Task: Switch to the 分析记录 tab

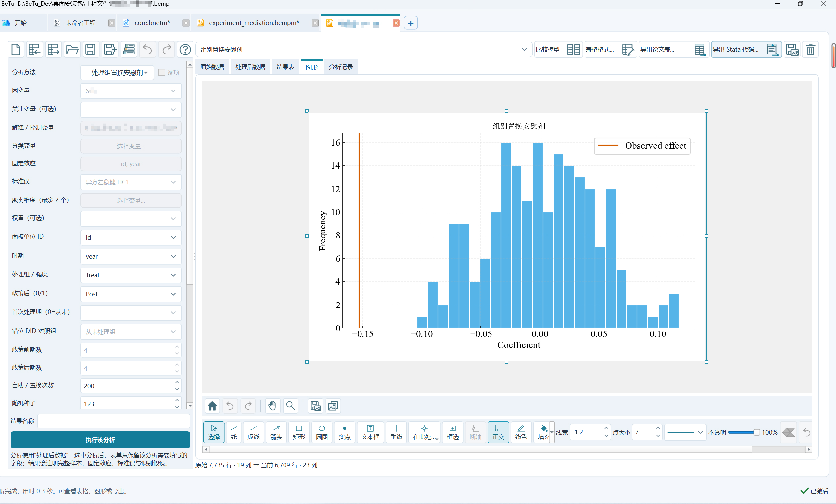Action: coord(341,67)
